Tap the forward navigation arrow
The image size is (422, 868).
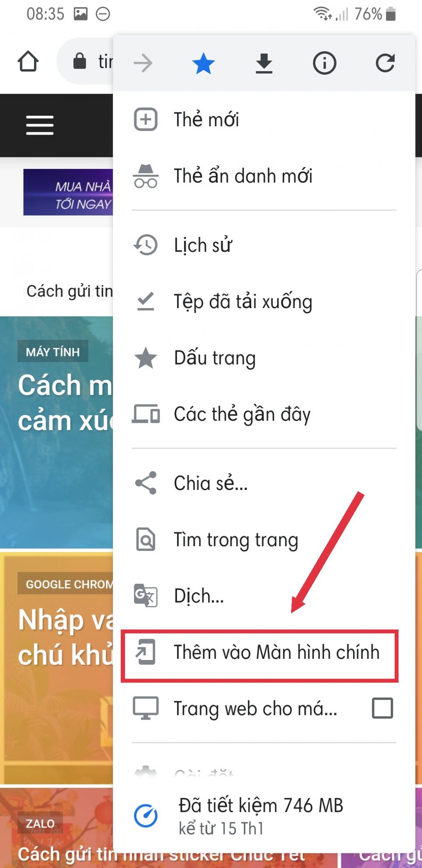point(143,63)
